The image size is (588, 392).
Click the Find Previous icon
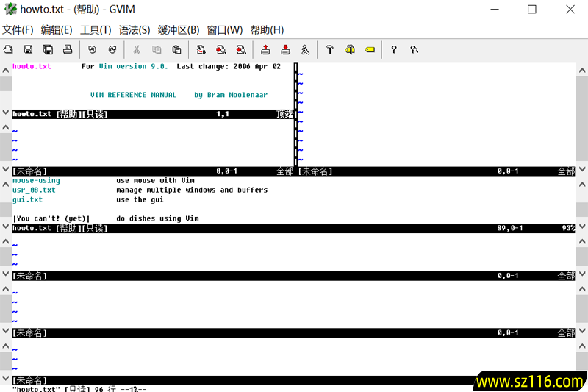point(241,49)
